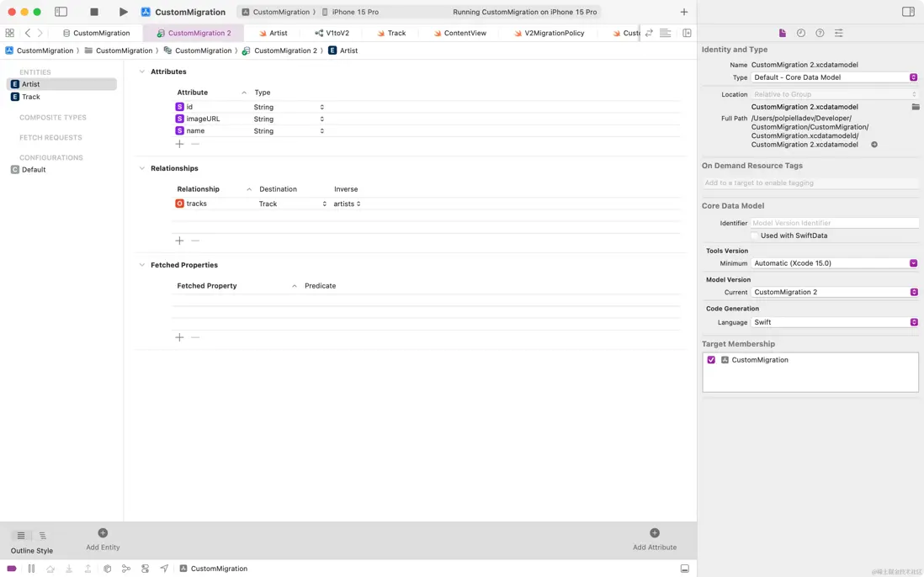Image resolution: width=924 pixels, height=577 pixels.
Task: Reveal file in Finder folder icon
Action: [x=915, y=107]
